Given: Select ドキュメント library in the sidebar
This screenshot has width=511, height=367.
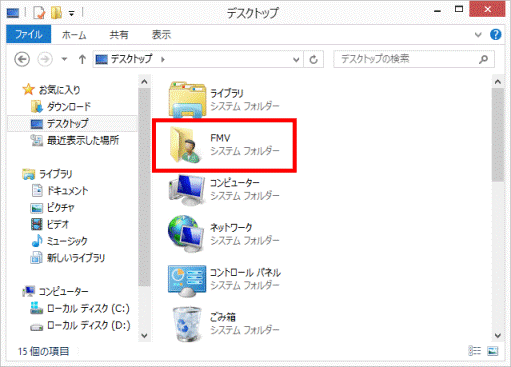Looking at the screenshot, I should [60, 191].
